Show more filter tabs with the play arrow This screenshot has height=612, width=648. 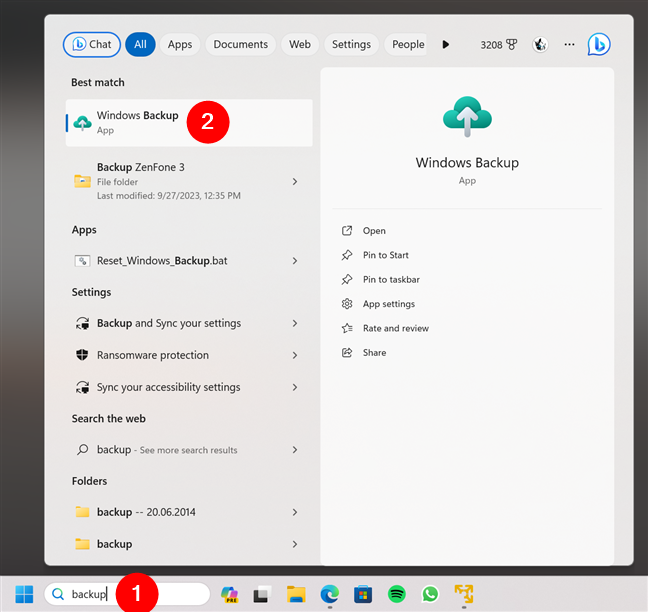click(x=446, y=44)
